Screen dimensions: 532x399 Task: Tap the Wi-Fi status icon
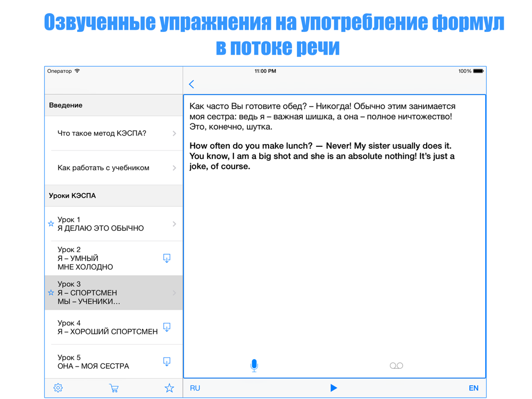click(77, 71)
